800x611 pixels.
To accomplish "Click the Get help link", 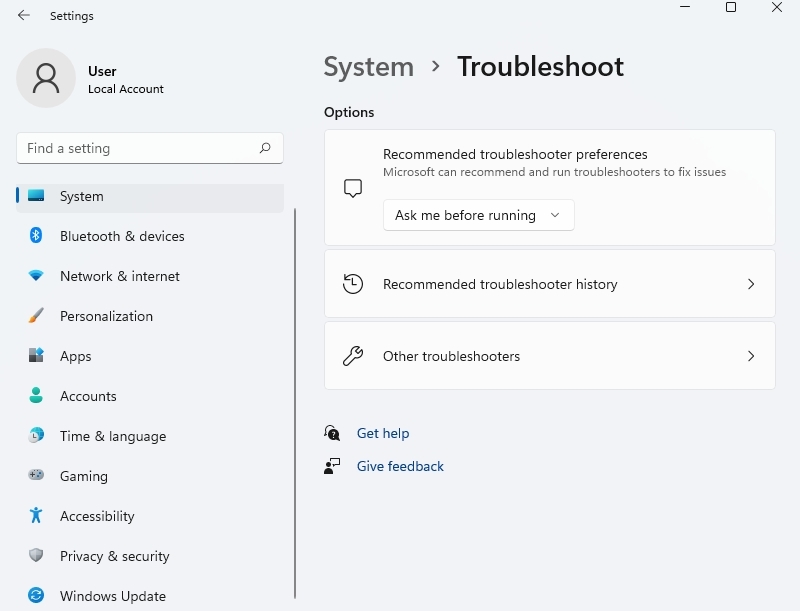I will pyautogui.click(x=383, y=433).
